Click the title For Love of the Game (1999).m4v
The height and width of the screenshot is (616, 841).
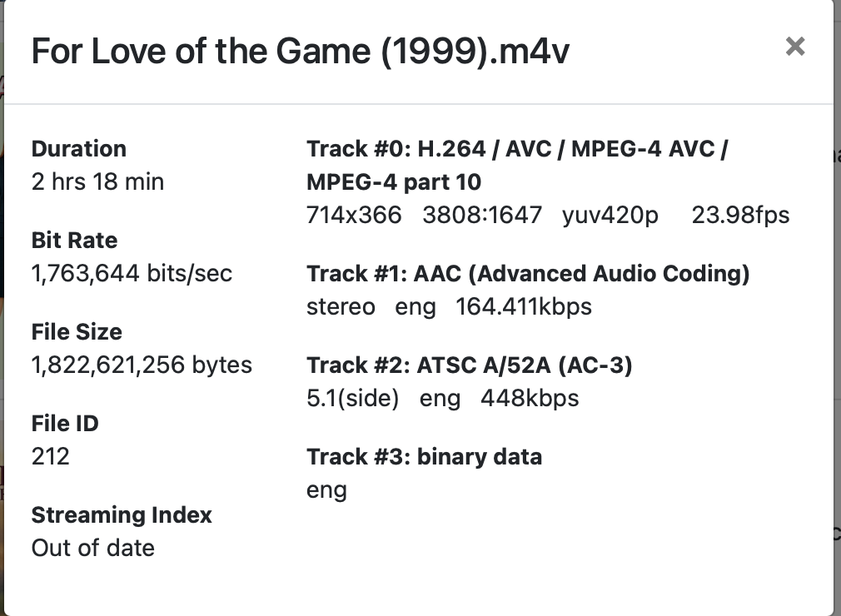pos(301,52)
